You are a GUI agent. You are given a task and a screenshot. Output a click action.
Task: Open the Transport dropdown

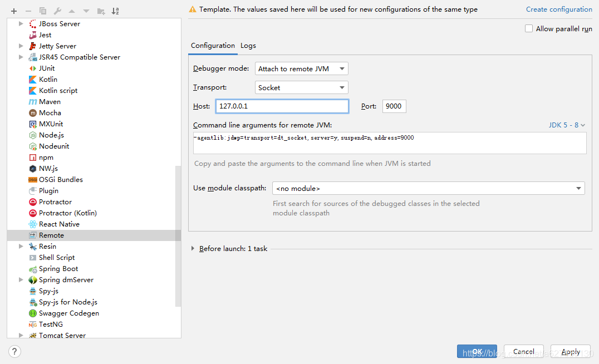pos(301,87)
